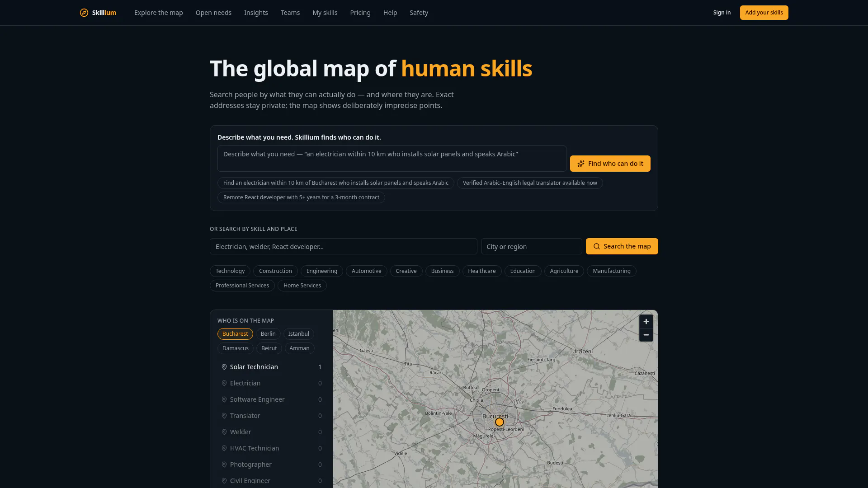Select Welder in the skills list

click(x=272, y=432)
